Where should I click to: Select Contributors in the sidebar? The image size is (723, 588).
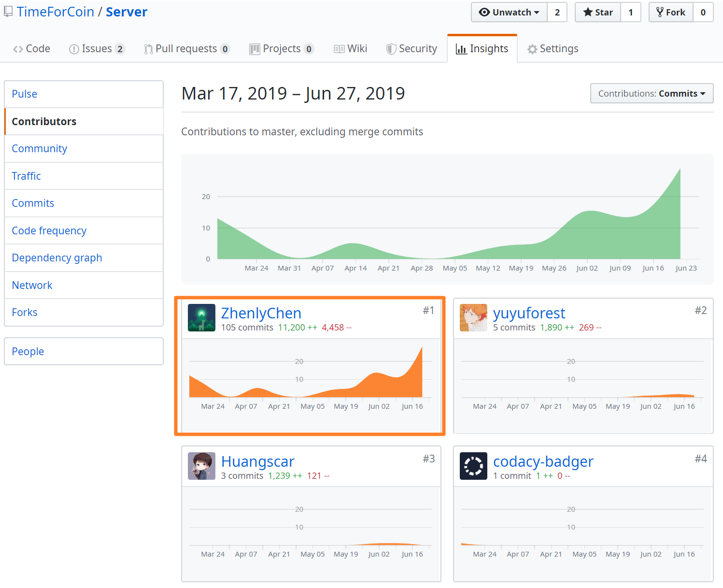[84, 121]
